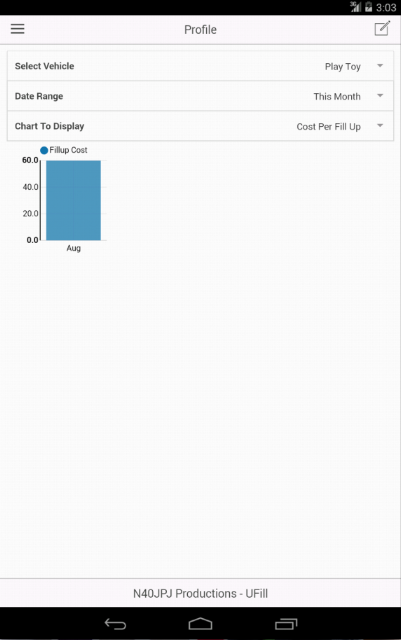Toggle the Fillup Cost legend dot
Image resolution: width=401 pixels, height=640 pixels.
(44, 150)
